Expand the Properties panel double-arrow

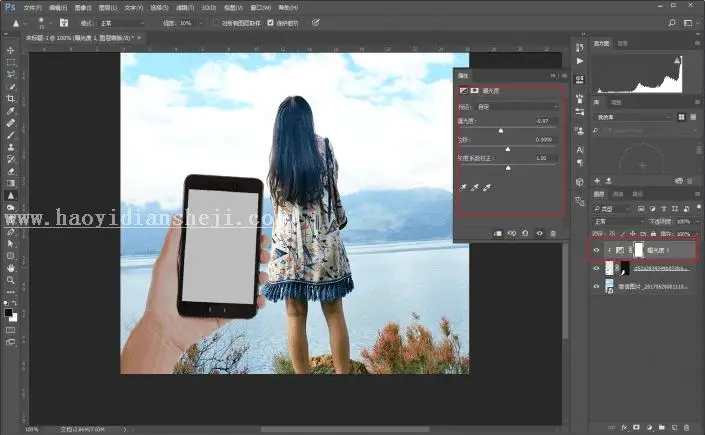click(553, 76)
